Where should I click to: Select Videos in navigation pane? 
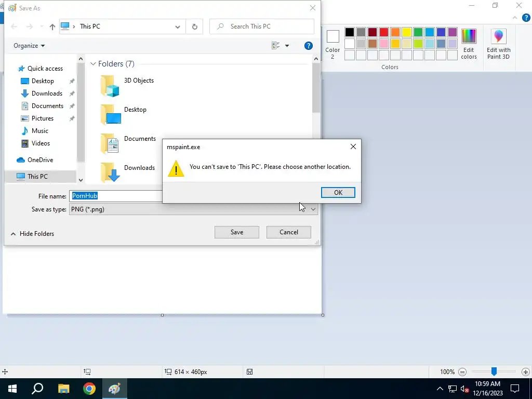35,143
